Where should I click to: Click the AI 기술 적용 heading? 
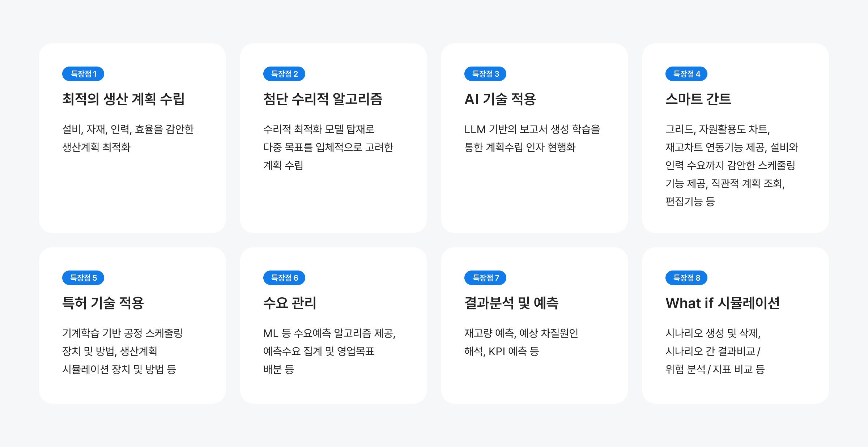click(x=500, y=99)
